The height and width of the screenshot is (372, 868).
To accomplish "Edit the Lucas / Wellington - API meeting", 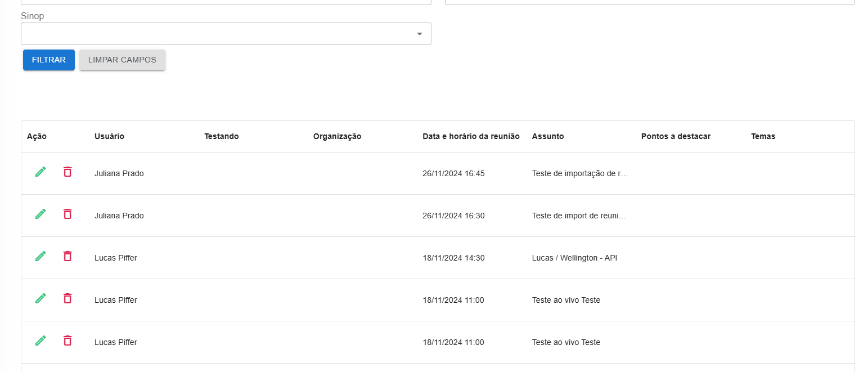I will [x=41, y=257].
